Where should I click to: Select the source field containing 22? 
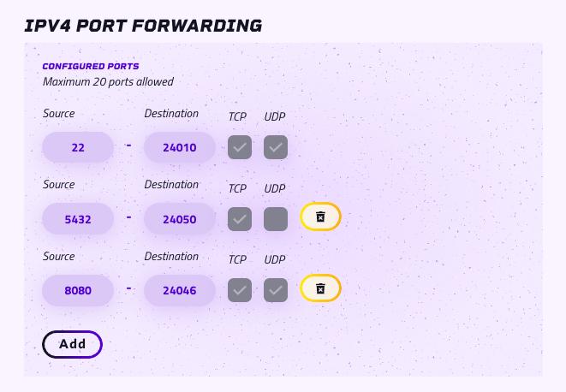78,147
